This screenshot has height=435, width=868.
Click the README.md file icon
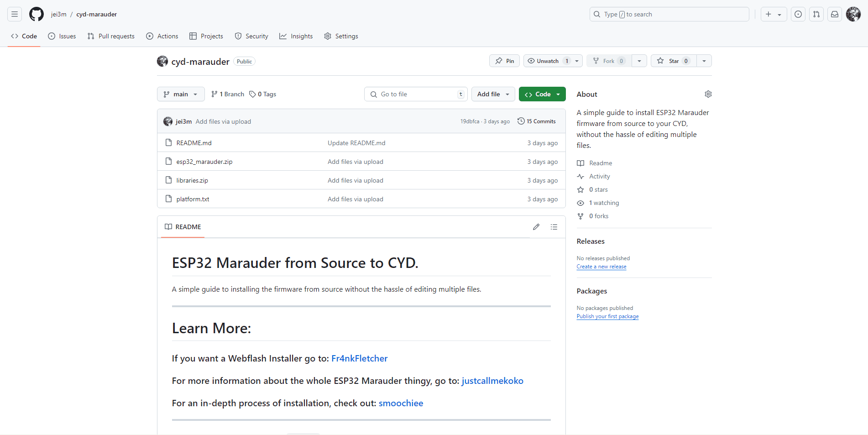coord(169,142)
